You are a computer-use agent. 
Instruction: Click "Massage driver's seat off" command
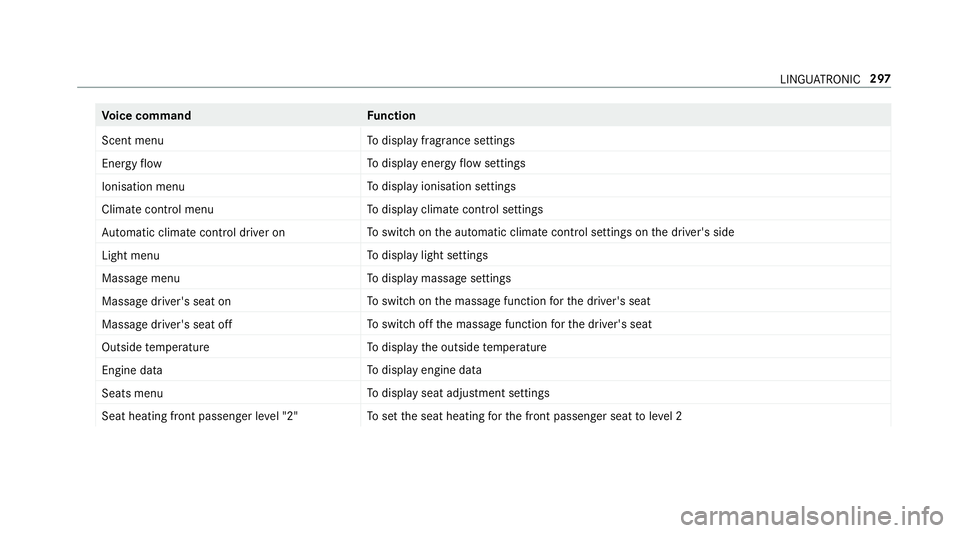tap(167, 324)
